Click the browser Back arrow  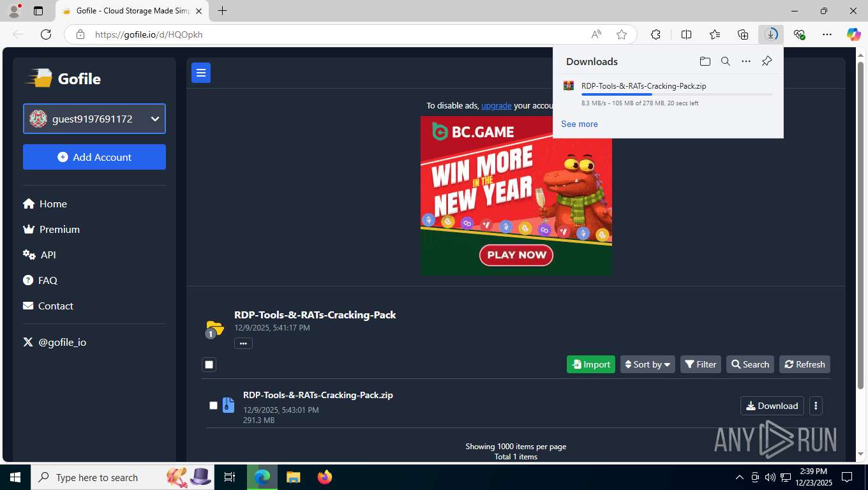(18, 34)
